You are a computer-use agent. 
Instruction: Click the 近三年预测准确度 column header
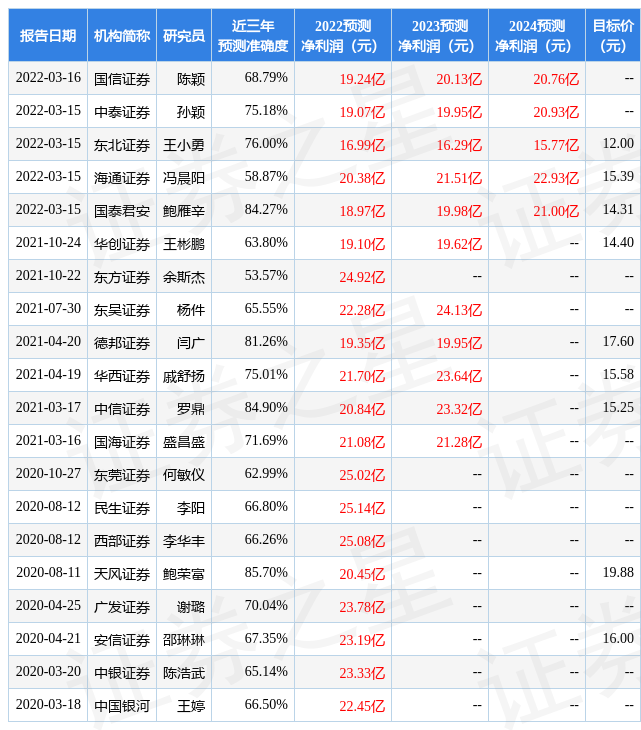pyautogui.click(x=253, y=35)
